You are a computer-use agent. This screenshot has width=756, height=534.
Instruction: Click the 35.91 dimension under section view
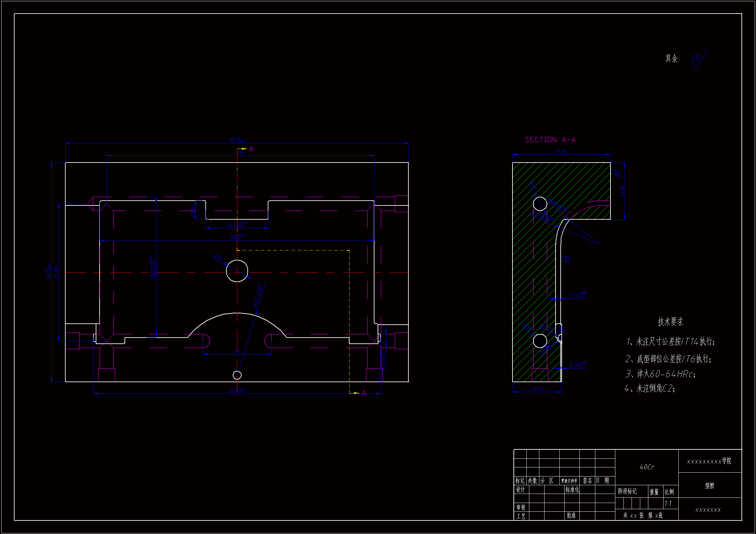click(537, 389)
